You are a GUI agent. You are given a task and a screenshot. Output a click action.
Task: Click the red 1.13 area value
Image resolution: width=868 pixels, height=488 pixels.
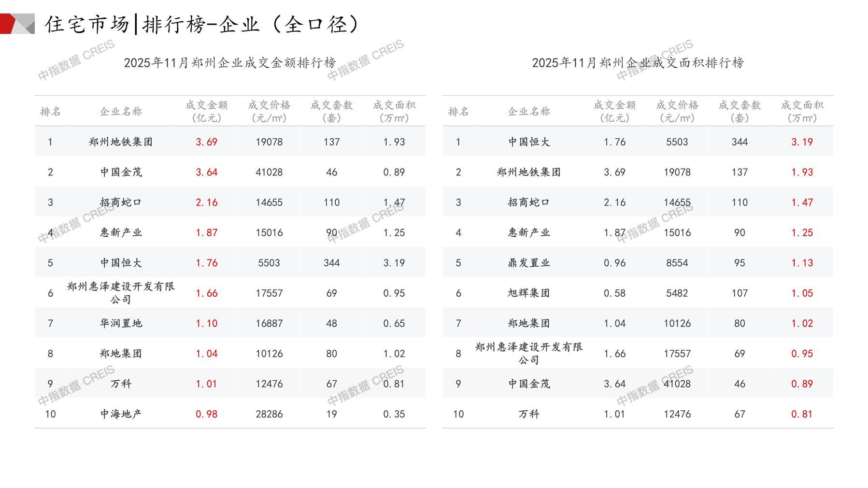tap(802, 263)
